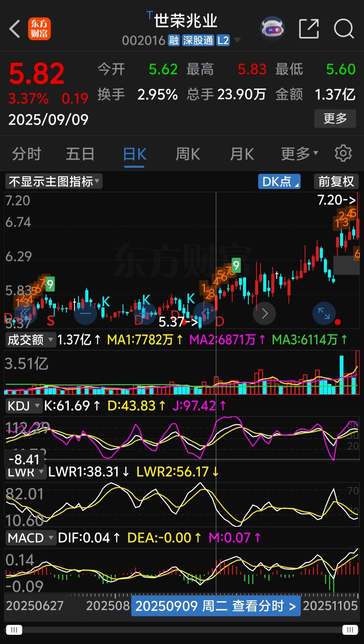Screen dimensions: 364x644
Task: Tap 更多 button in quote panel
Action: (x=335, y=119)
